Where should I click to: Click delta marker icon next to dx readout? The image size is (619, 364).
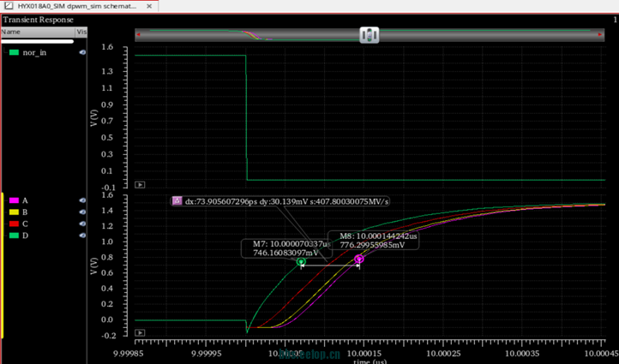coord(177,201)
